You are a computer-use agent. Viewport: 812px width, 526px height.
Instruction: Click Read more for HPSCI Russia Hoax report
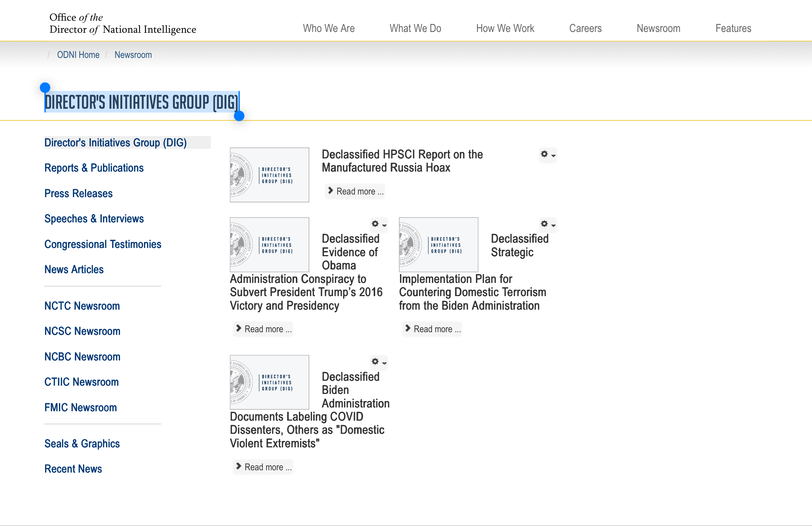pos(355,191)
